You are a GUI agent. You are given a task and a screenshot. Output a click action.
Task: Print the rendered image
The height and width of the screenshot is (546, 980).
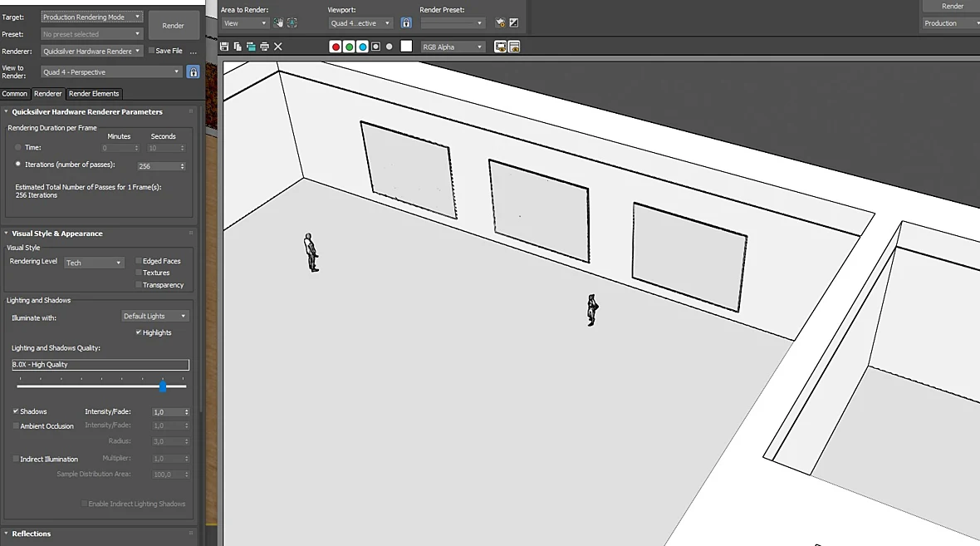pyautogui.click(x=264, y=47)
